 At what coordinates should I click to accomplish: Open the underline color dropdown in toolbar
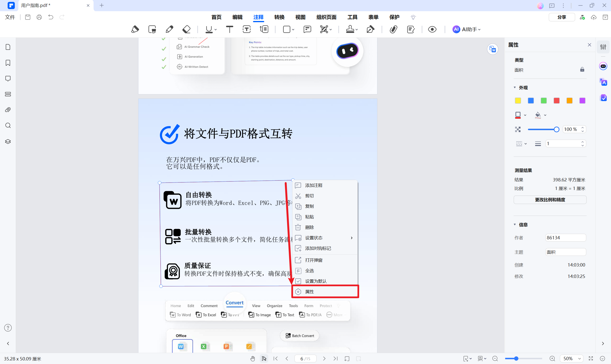click(x=216, y=30)
